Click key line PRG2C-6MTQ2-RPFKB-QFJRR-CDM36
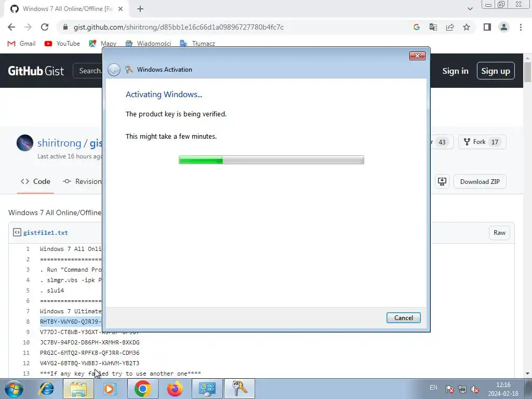532x399 pixels. click(x=89, y=353)
